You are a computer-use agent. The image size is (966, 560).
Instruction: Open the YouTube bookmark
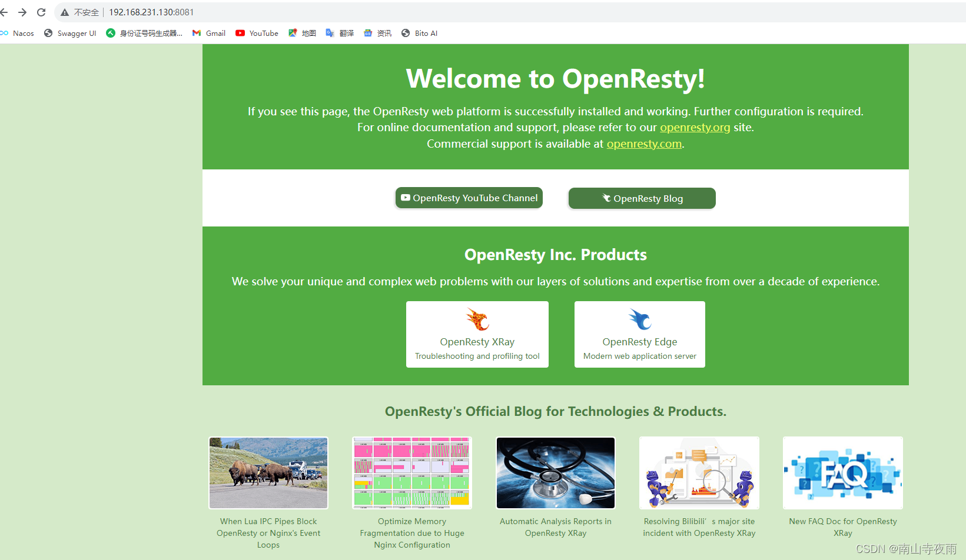pos(257,34)
